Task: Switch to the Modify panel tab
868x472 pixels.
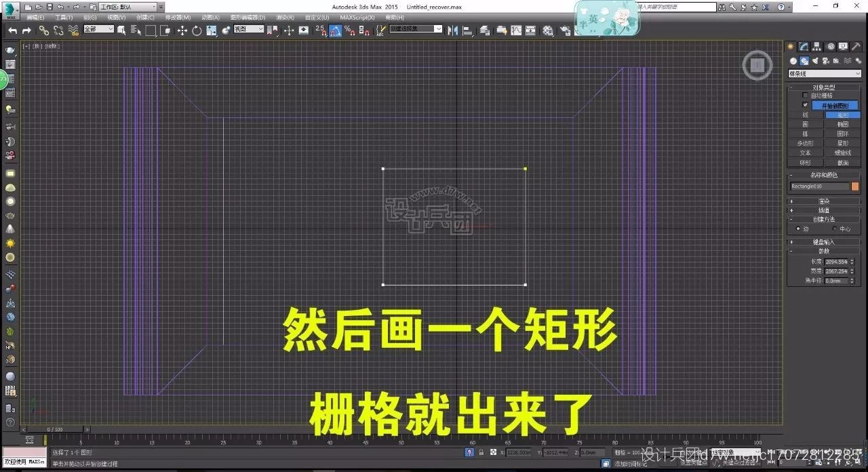Action: pos(804,46)
